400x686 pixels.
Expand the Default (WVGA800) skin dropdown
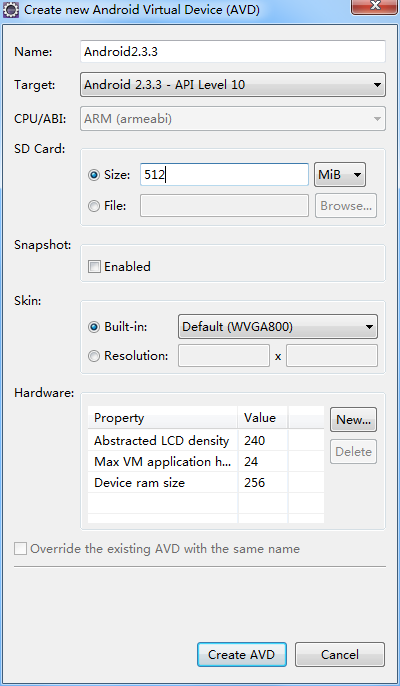tap(277, 327)
